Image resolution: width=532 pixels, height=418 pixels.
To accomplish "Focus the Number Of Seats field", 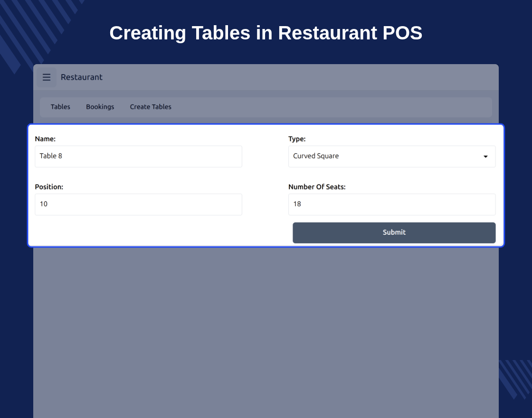I will 392,204.
